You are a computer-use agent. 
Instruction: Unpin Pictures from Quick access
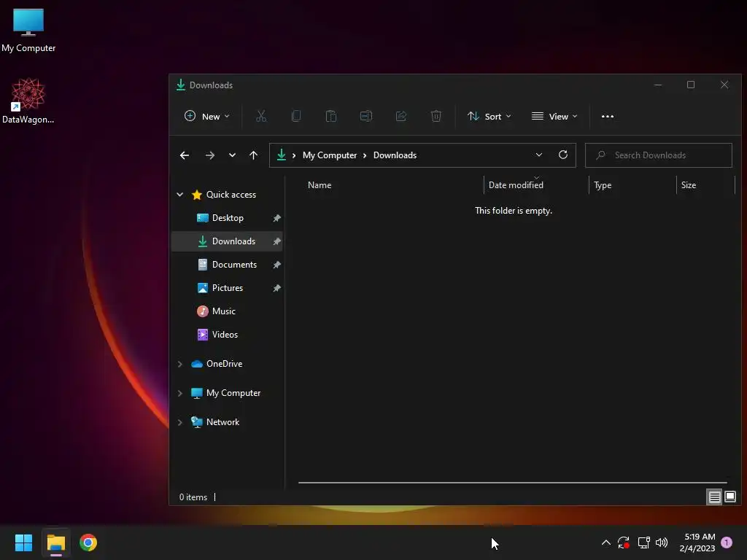276,288
